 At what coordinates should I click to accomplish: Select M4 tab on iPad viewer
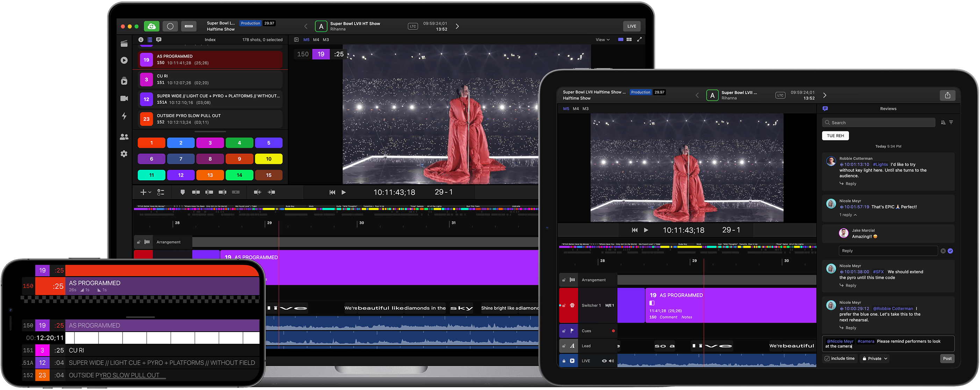(x=576, y=108)
